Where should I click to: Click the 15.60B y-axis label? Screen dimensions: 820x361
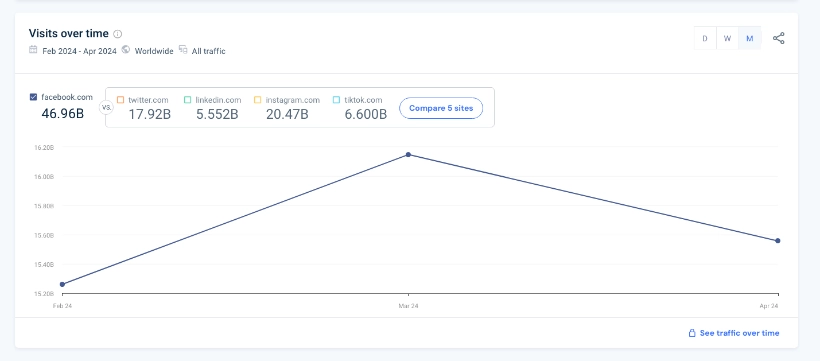pyautogui.click(x=44, y=235)
